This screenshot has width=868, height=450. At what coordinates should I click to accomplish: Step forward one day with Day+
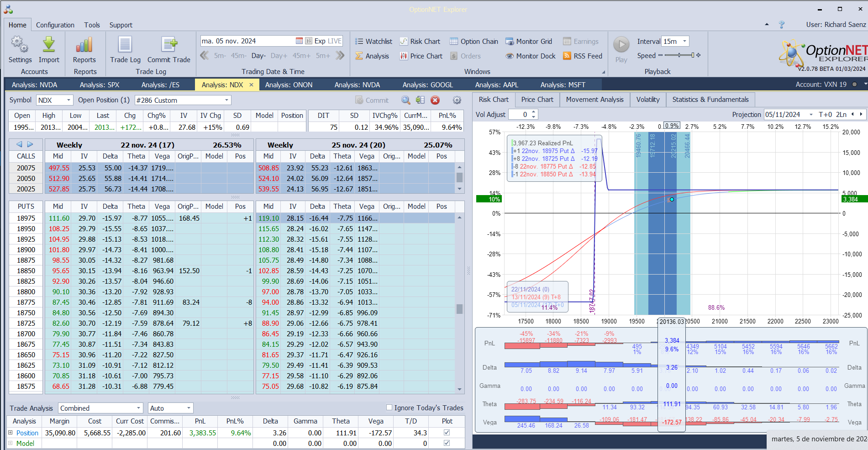point(279,56)
